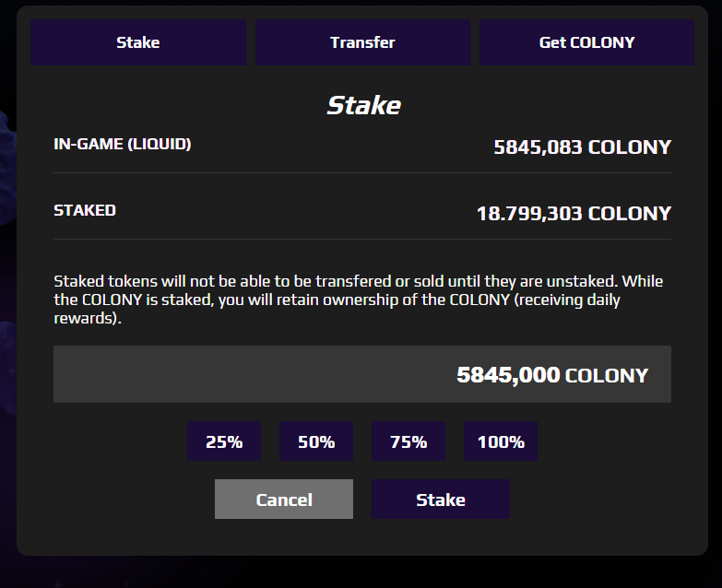Choose the 75% amount preset

408,441
